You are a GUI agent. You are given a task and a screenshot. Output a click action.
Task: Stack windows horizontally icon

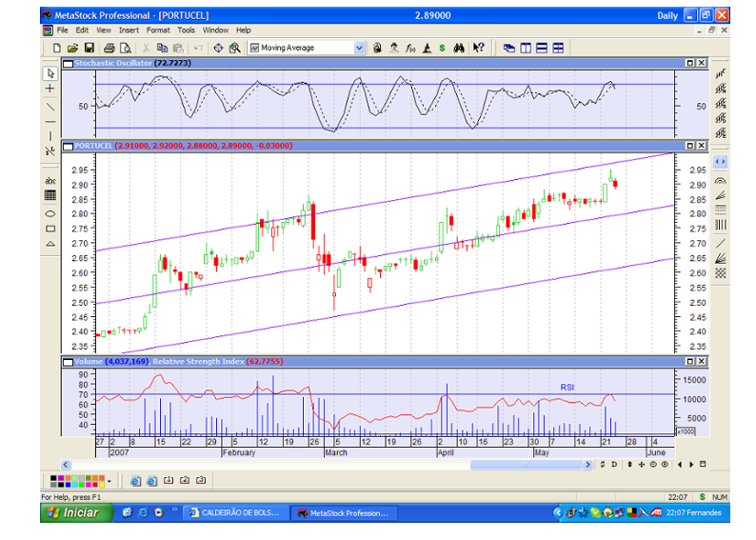542,48
